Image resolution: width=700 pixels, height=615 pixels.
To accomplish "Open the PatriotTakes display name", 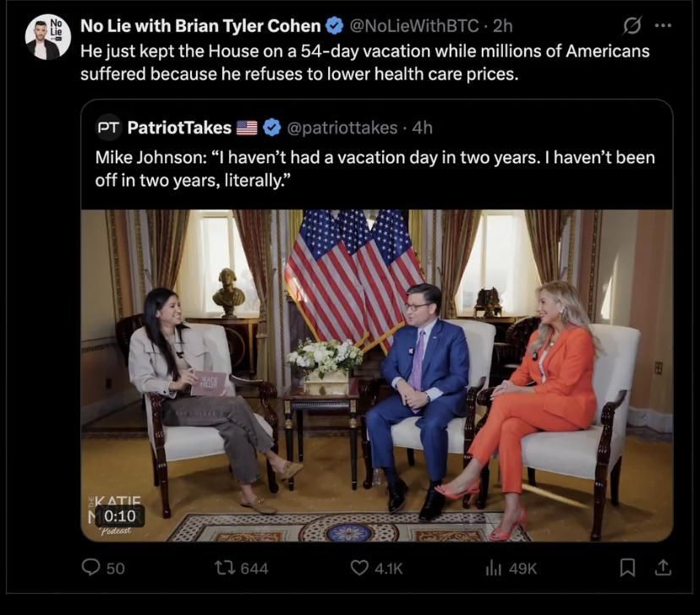I will [178, 128].
